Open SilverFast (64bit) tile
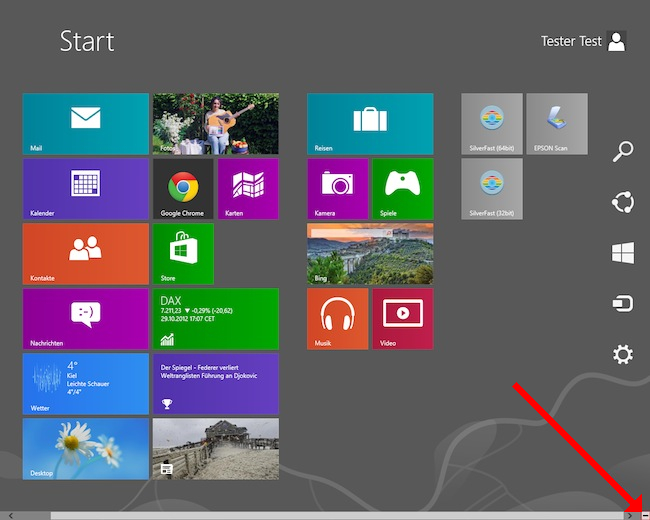This screenshot has height=520, width=650. (491, 124)
